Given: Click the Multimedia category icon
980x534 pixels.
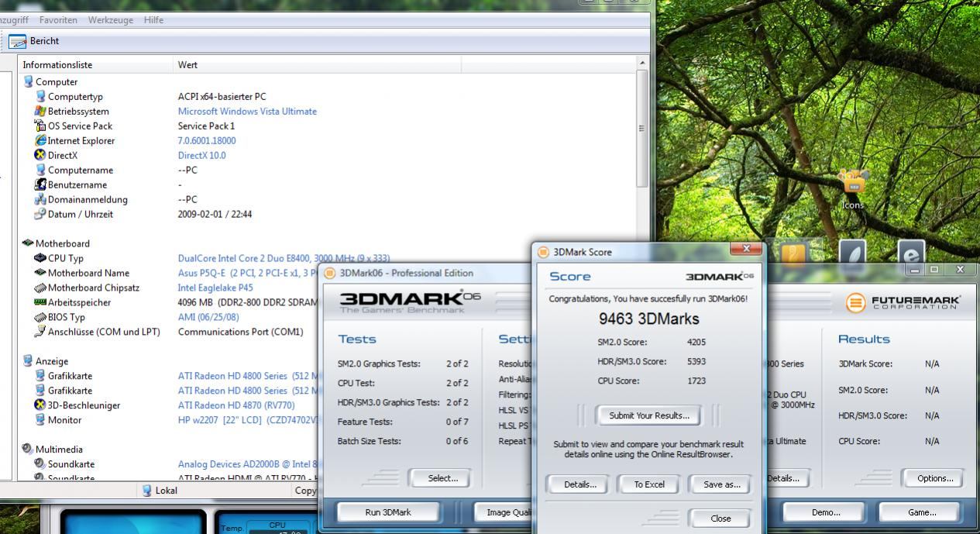Looking at the screenshot, I should tap(29, 450).
